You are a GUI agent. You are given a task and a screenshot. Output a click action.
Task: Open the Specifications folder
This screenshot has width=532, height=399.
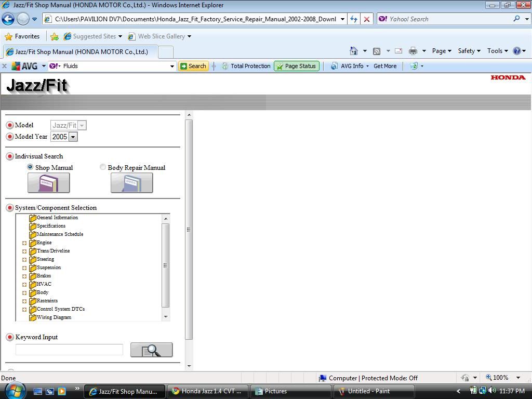tap(47, 225)
